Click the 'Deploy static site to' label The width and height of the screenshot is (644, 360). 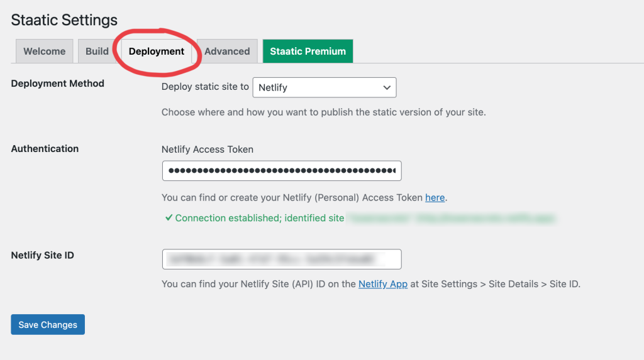pos(205,87)
